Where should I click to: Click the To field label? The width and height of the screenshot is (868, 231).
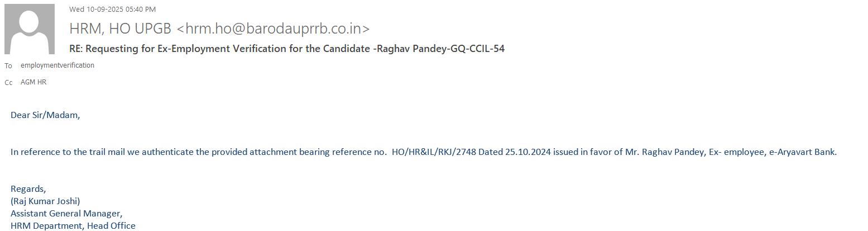(x=8, y=66)
